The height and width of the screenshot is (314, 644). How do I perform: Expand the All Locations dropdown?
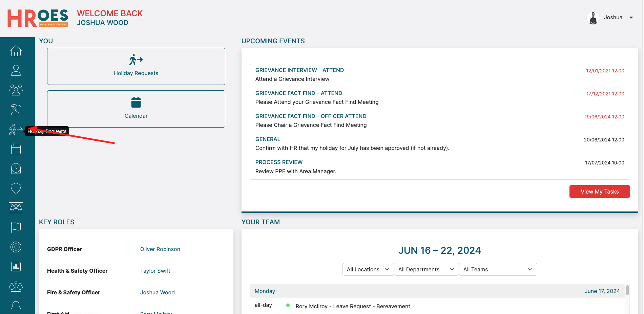coord(368,269)
